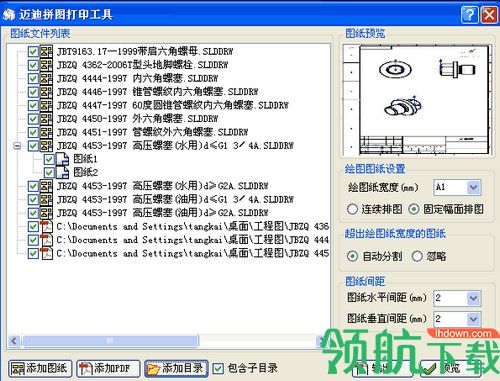Open the help question-mark button in title bar
The height and width of the screenshot is (381, 500).
tap(470, 15)
